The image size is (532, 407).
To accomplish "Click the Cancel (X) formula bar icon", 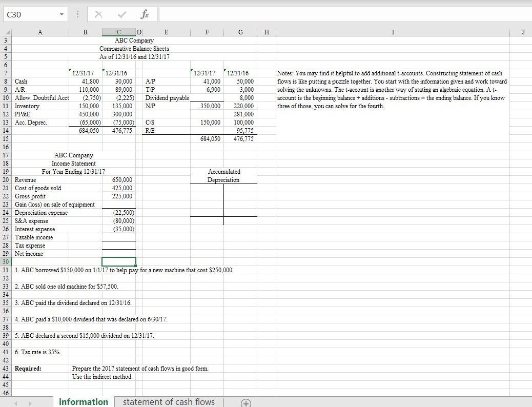I will click(x=98, y=14).
